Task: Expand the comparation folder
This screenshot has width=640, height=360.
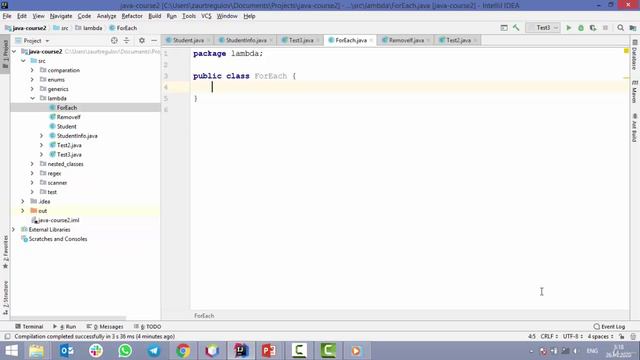Action: pos(32,70)
